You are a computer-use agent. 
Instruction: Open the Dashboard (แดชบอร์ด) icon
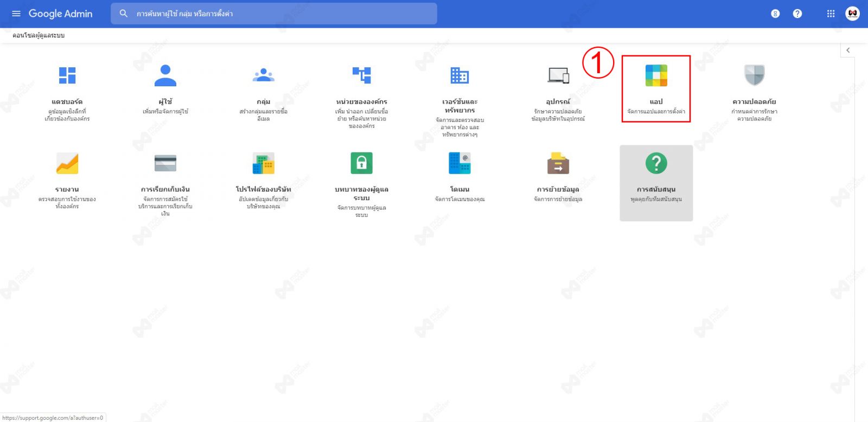coord(67,75)
